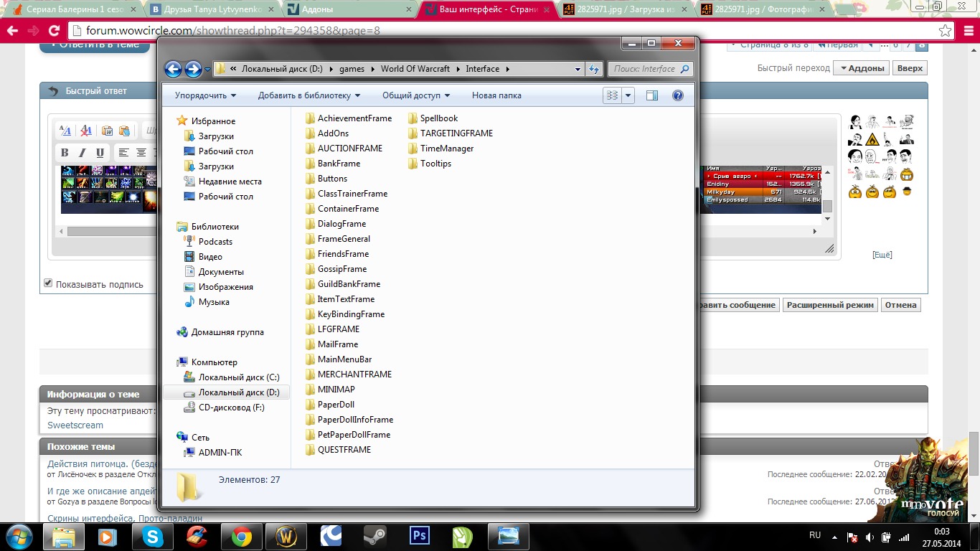This screenshot has height=551, width=980.
Task: Open the '[Ещё]' smileys link
Action: click(882, 255)
